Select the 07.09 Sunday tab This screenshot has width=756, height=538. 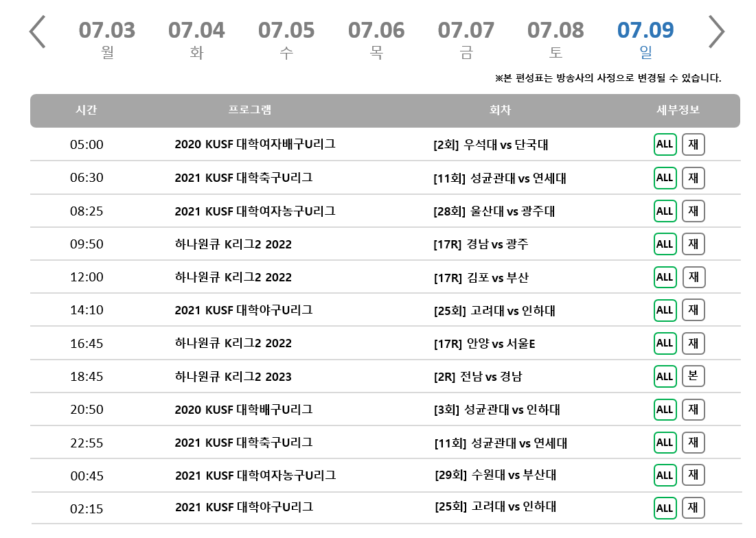tap(645, 39)
